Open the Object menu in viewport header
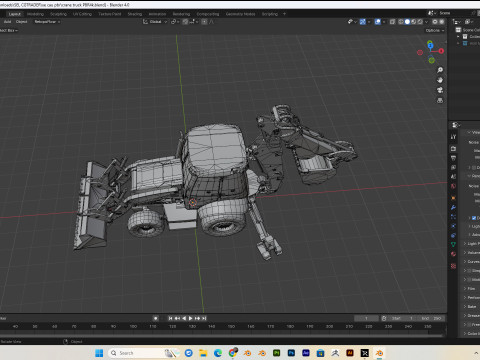 [x=21, y=22]
